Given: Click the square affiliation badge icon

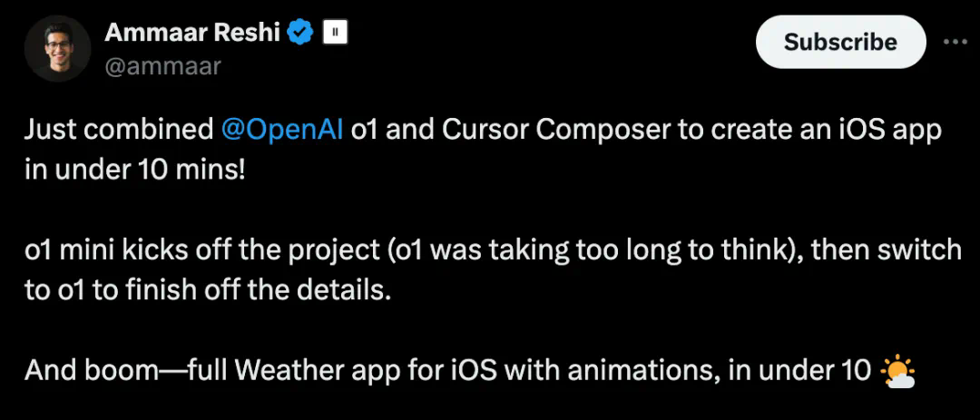Looking at the screenshot, I should (336, 34).
